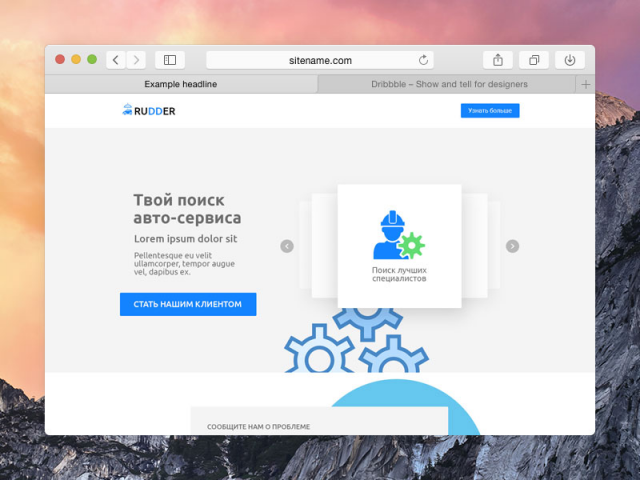Show the Safari sidebar
This screenshot has height=480, width=640.
170,60
